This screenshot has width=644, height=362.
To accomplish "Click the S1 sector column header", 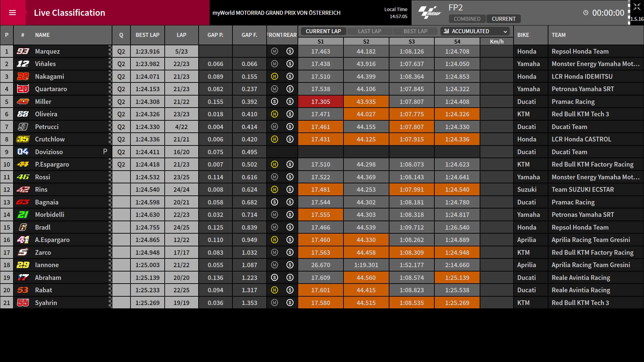I will pos(321,42).
